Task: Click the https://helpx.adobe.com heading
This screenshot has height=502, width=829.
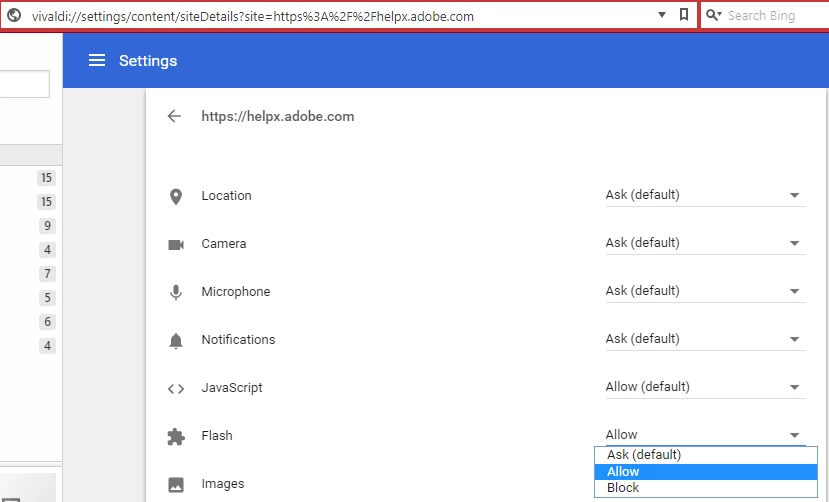Action: 278,116
